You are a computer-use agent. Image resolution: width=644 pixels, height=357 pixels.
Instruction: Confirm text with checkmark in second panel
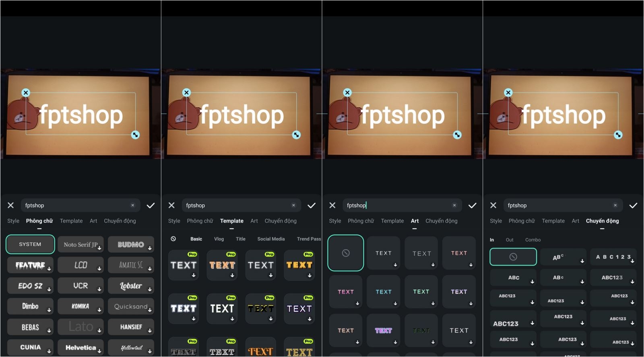pos(312,205)
